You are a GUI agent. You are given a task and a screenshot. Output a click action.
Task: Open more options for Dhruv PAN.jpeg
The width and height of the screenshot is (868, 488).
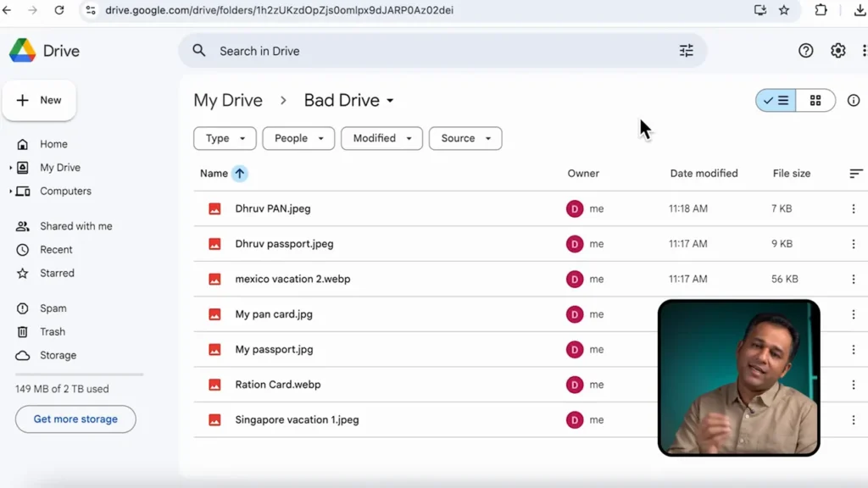[x=854, y=208]
